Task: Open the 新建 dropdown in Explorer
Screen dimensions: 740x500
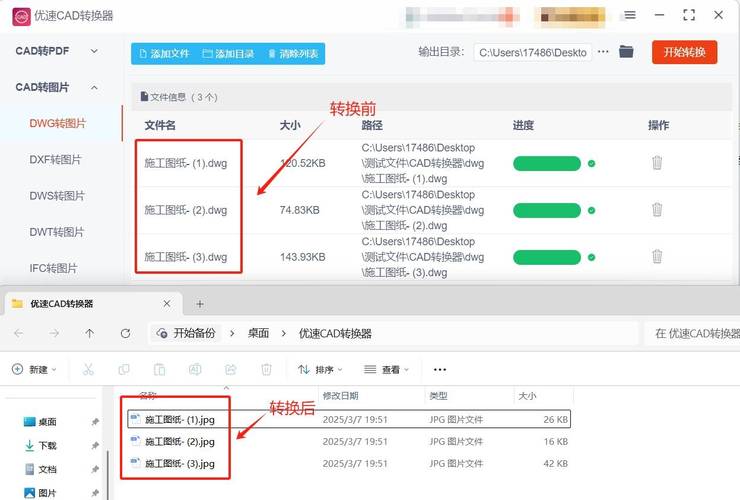Action: click(x=34, y=369)
